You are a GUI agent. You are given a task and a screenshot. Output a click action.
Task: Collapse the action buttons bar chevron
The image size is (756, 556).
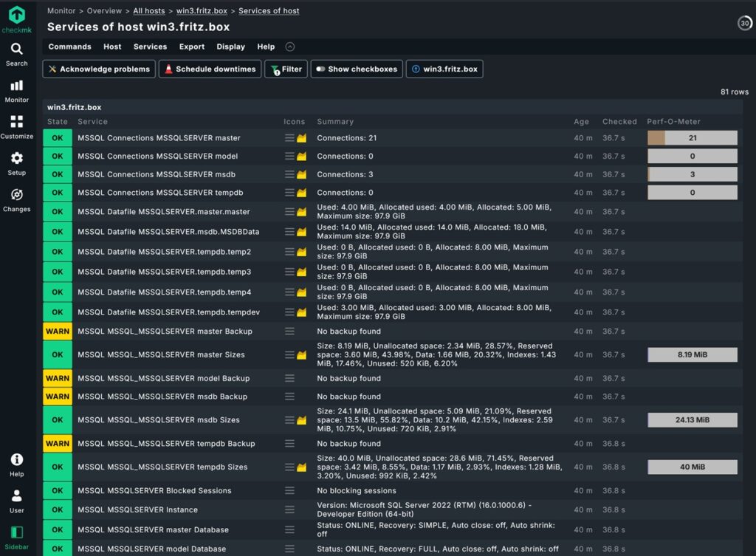[289, 47]
